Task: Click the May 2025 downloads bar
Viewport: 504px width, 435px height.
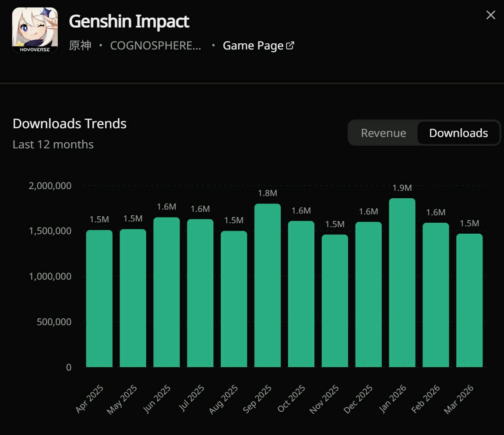Action: coord(133,298)
